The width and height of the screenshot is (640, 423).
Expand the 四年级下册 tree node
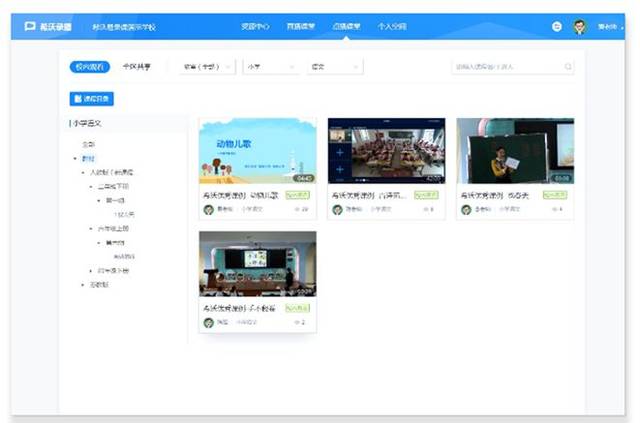point(91,271)
